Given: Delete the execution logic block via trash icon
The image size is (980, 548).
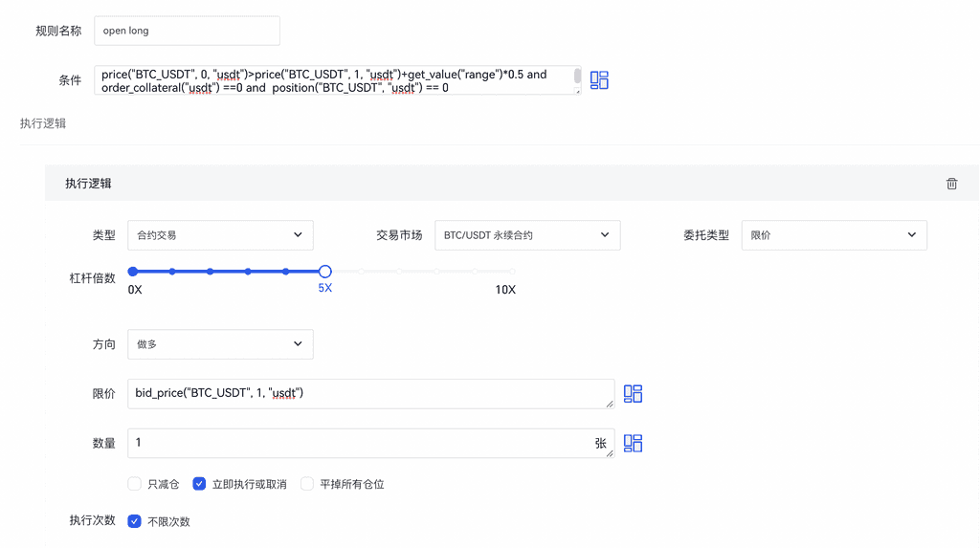Looking at the screenshot, I should click(x=951, y=184).
